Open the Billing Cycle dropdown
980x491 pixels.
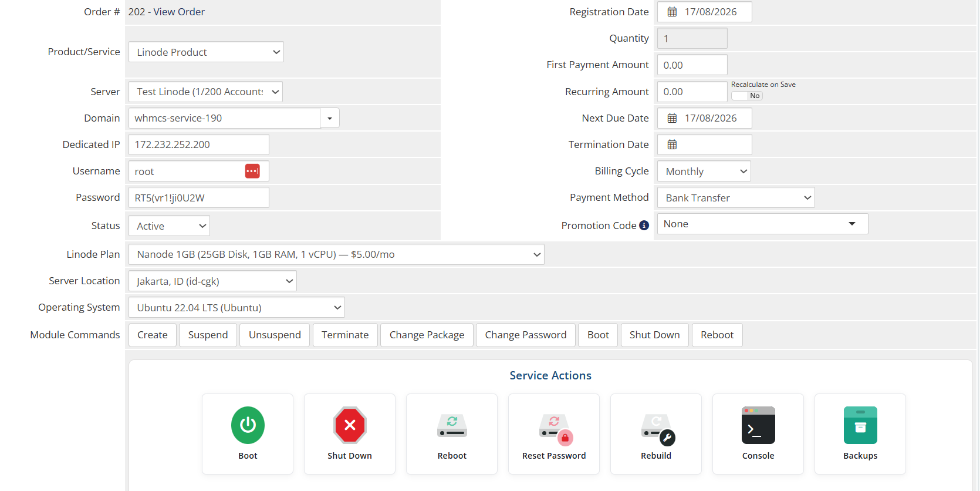704,171
